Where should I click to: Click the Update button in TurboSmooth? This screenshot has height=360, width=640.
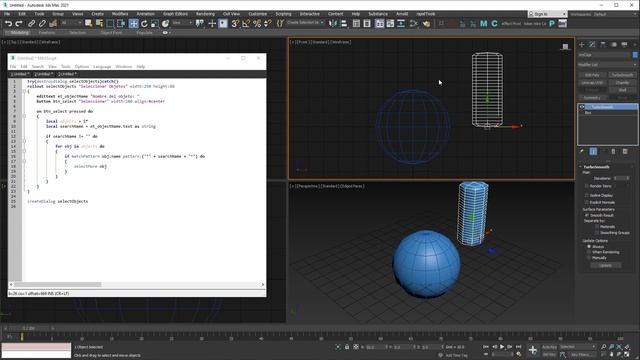[606, 265]
